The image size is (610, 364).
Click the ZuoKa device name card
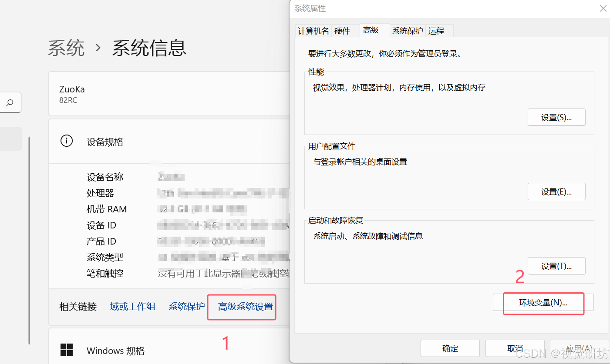click(169, 94)
